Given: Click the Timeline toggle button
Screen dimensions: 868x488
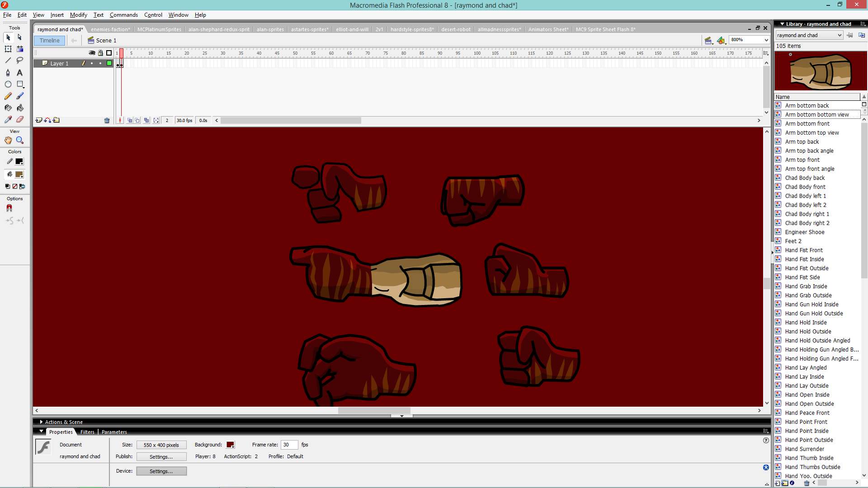Looking at the screenshot, I should [49, 40].
